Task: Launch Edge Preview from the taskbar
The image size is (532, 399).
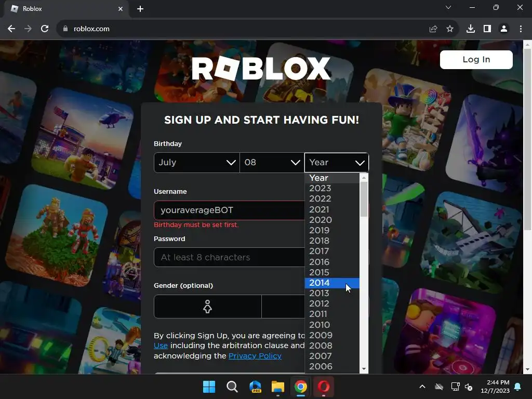Action: (255, 387)
